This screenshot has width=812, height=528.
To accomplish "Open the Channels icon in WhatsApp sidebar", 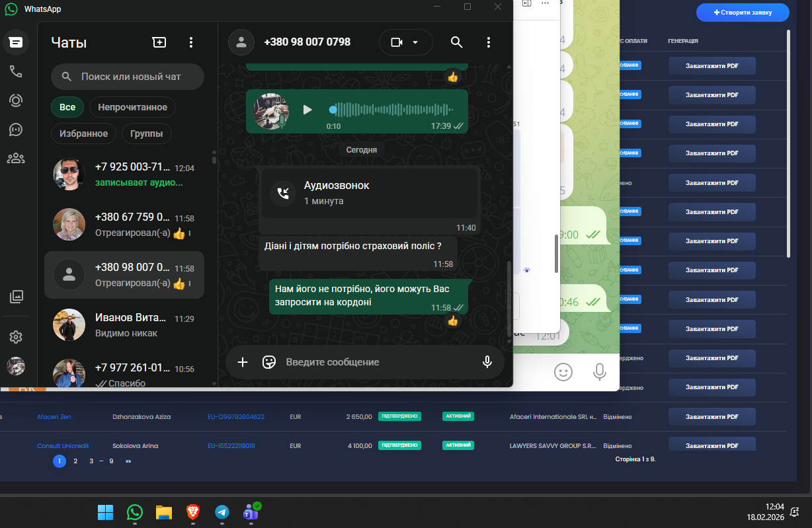I will pos(16,130).
